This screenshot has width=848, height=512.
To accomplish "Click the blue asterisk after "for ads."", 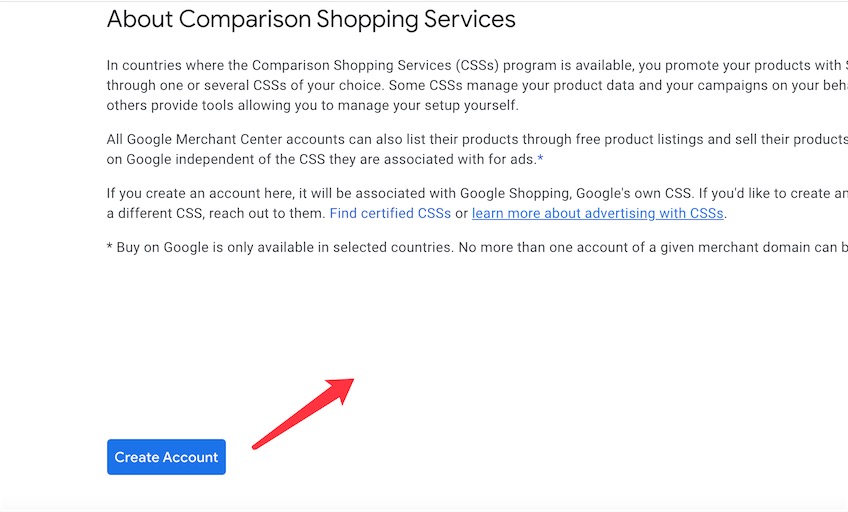I will (540, 158).
